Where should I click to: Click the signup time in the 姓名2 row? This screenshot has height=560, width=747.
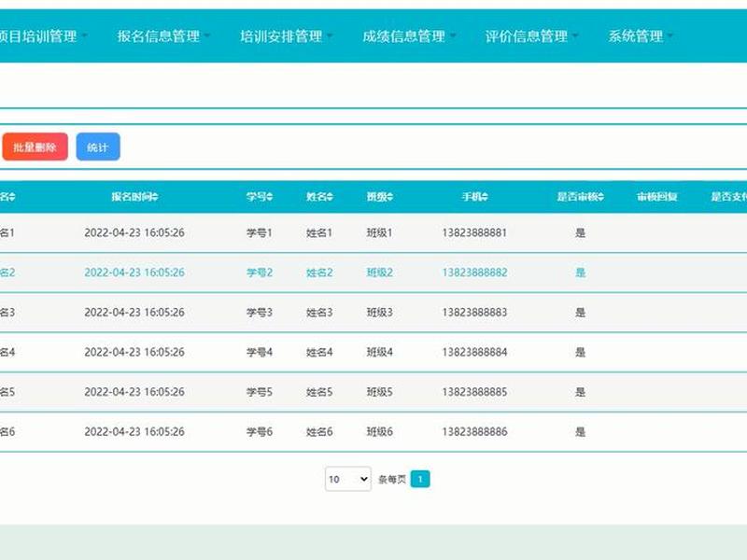(x=134, y=273)
